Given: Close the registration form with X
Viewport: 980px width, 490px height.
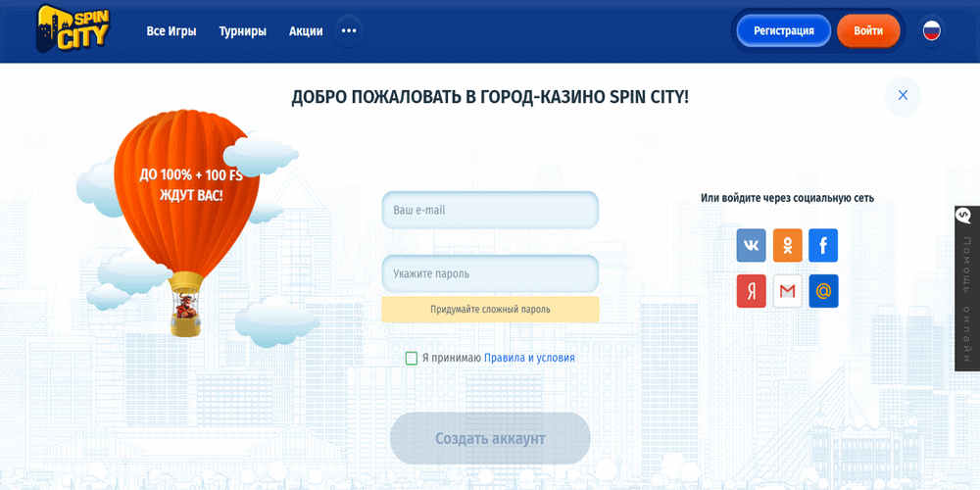Looking at the screenshot, I should (x=903, y=96).
